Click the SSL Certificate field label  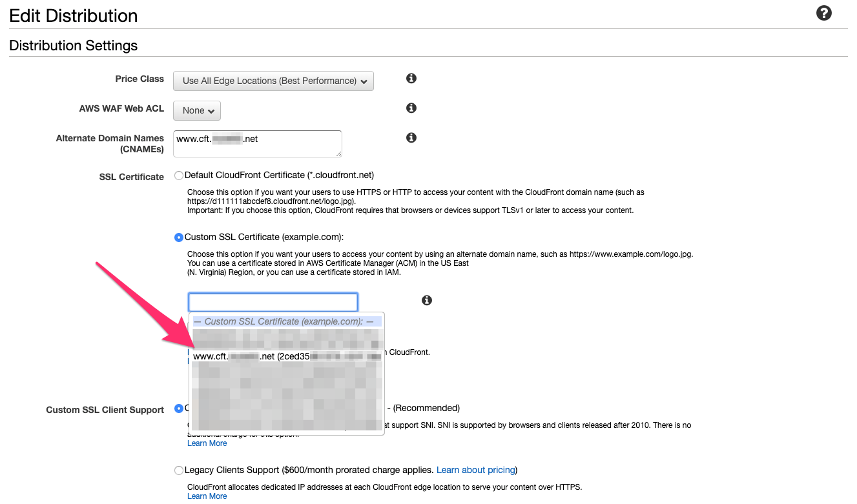[x=132, y=177]
